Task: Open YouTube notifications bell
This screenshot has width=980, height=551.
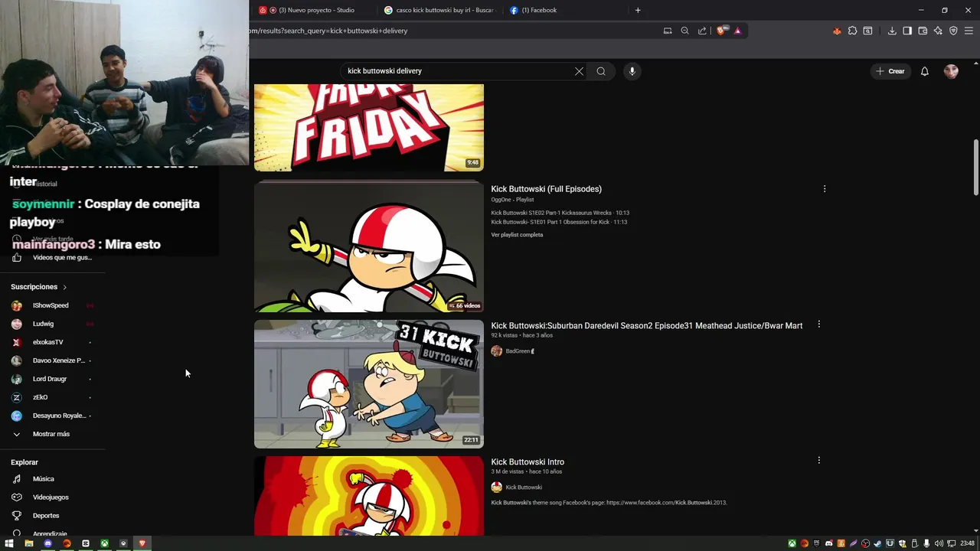Action: coord(924,71)
